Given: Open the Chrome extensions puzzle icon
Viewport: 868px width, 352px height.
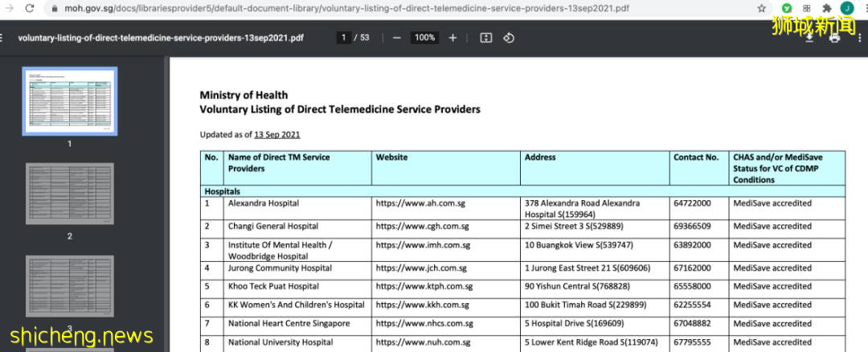Looking at the screenshot, I should tap(826, 8).
